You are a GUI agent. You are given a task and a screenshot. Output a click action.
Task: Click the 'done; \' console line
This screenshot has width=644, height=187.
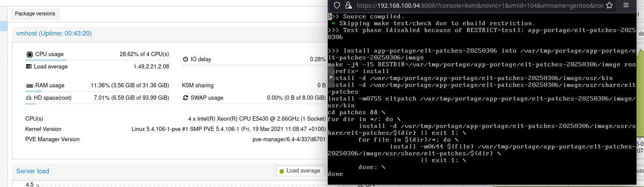pyautogui.click(x=372, y=167)
